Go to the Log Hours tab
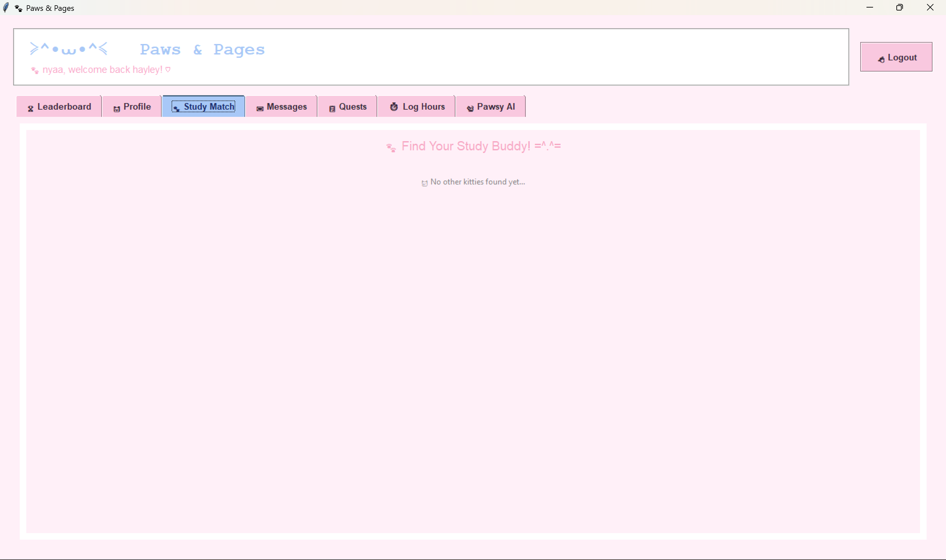Image resolution: width=946 pixels, height=560 pixels. [417, 107]
